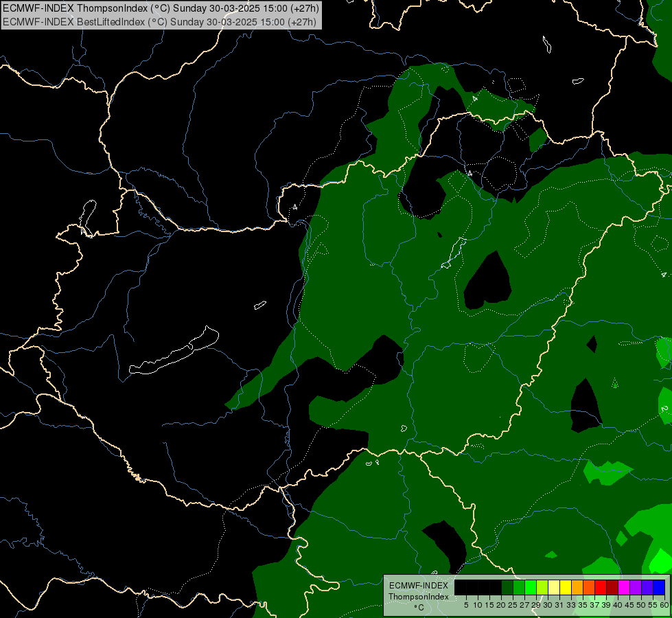Select the dark red 39–40 legend swatch

pos(612,587)
